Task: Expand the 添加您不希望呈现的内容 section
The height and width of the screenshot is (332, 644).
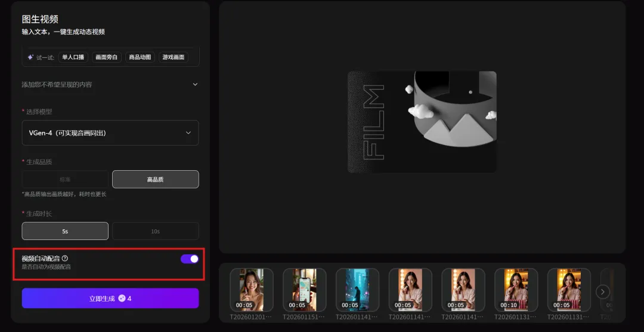Action: (110, 84)
